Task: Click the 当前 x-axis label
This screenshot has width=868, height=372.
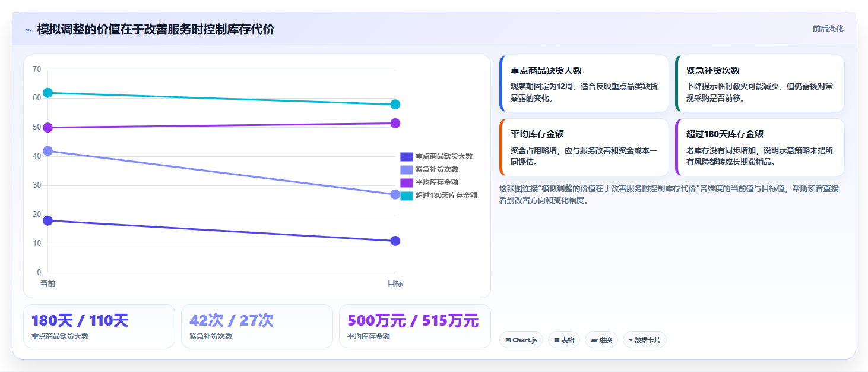Action: 48,283
